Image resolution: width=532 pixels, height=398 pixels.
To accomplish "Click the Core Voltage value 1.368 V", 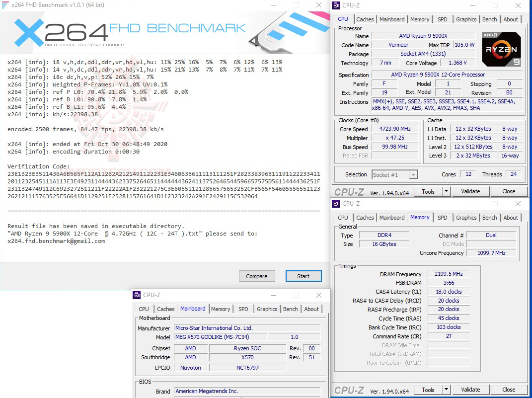I will coord(457,63).
